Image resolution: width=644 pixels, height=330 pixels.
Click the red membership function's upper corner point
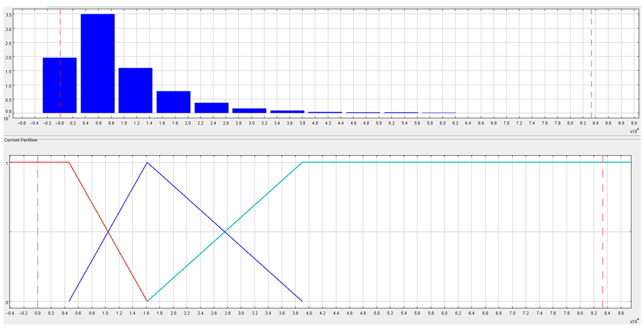click(69, 162)
